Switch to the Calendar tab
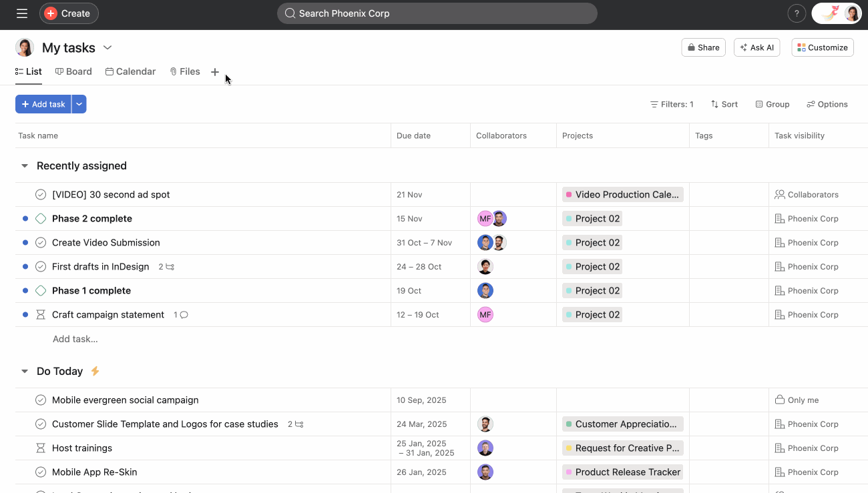Screen dimensions: 868x493 [x=130, y=71]
